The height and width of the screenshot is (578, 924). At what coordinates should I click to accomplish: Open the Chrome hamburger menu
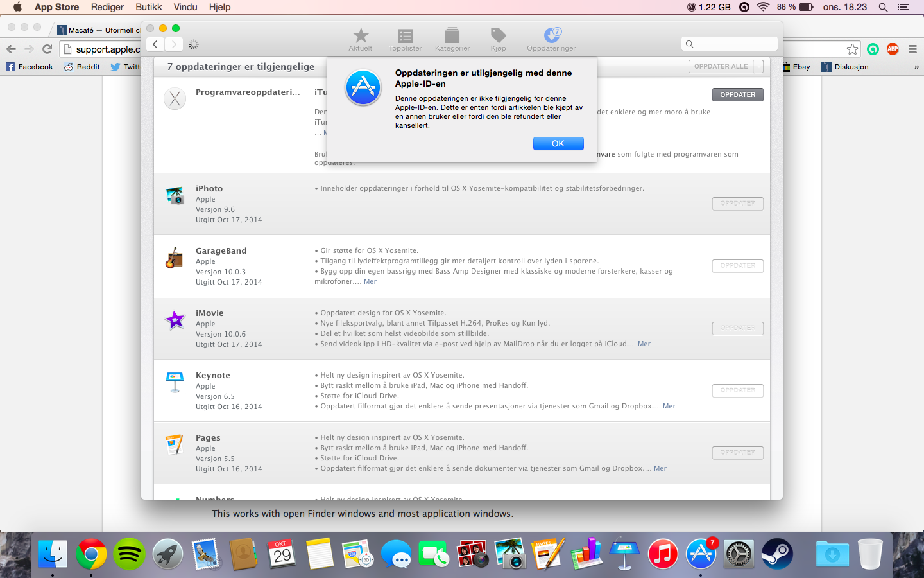click(912, 49)
